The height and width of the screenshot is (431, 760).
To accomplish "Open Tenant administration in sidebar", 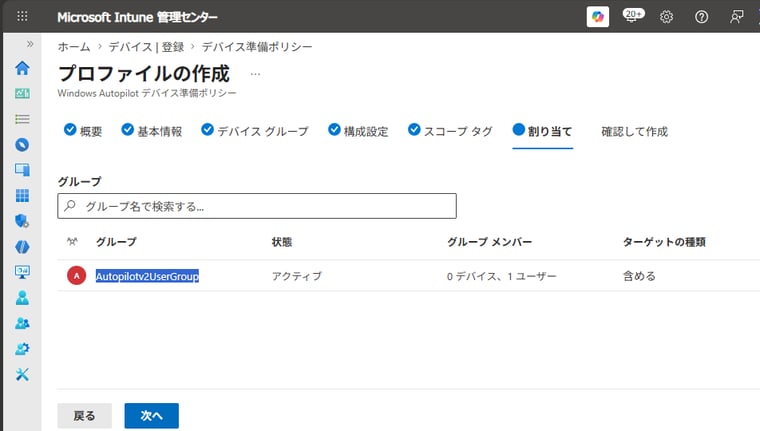I will click(22, 349).
